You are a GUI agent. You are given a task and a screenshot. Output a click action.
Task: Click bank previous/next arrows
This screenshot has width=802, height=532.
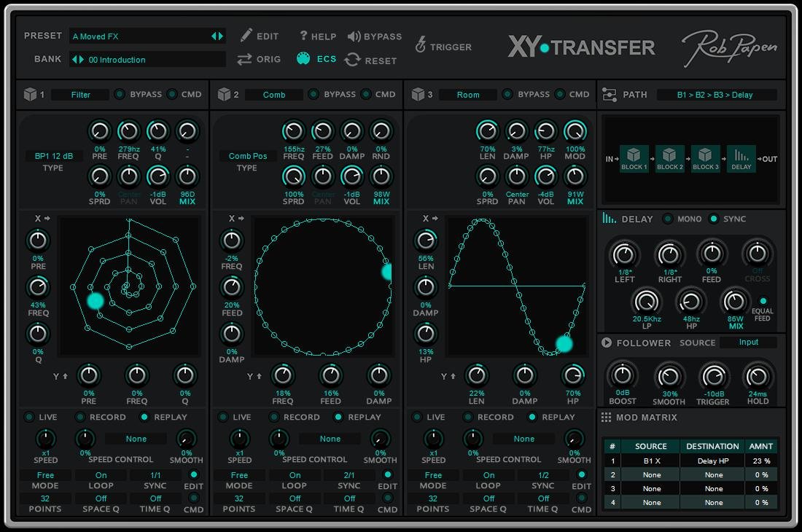pos(78,59)
